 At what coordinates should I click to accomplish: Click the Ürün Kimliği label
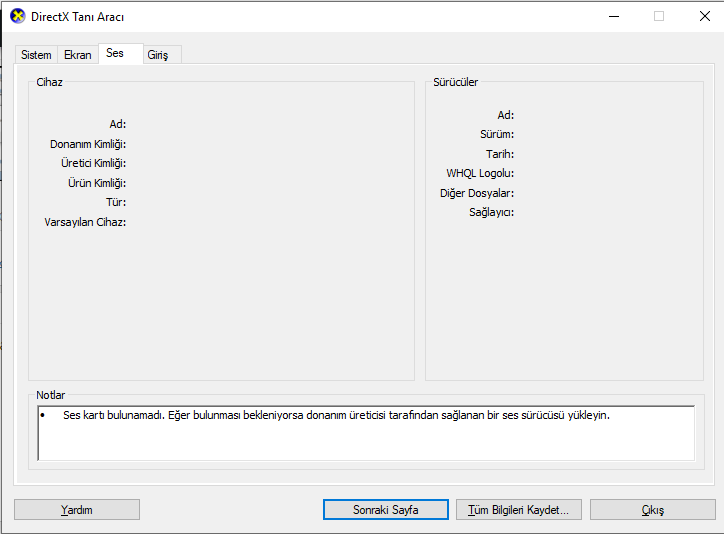[x=97, y=183]
